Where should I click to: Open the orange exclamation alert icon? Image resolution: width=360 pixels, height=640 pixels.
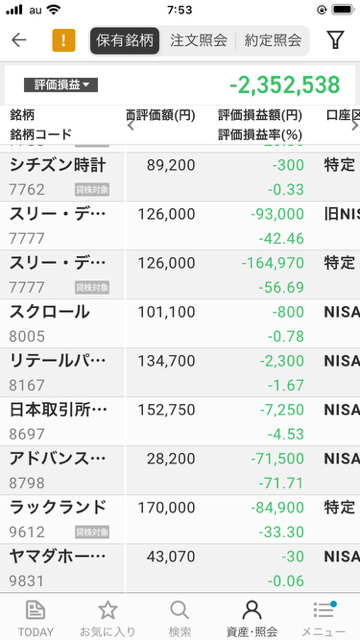point(64,40)
